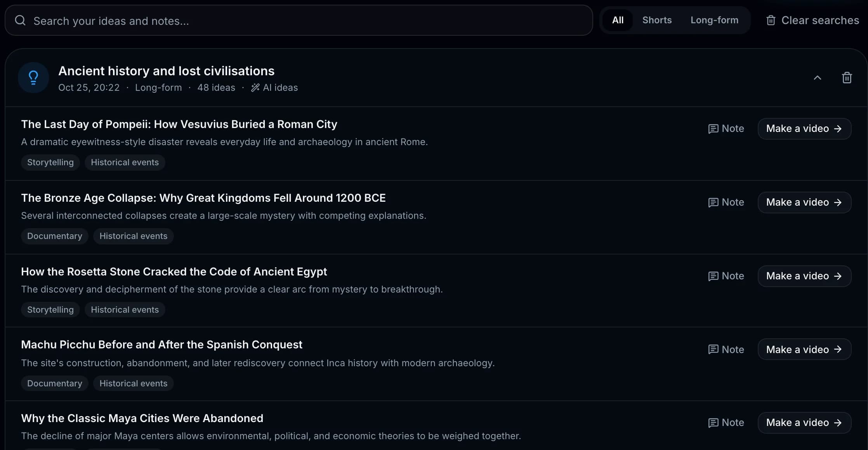Click the Oct 25, 20:22 timestamp
The height and width of the screenshot is (450, 868).
point(89,88)
